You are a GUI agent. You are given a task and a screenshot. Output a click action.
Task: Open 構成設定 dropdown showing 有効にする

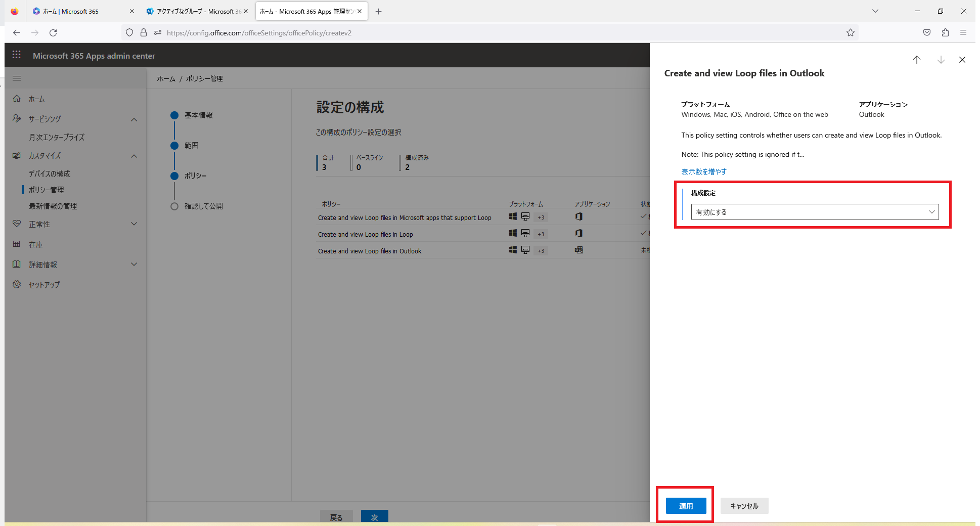[x=815, y=212]
